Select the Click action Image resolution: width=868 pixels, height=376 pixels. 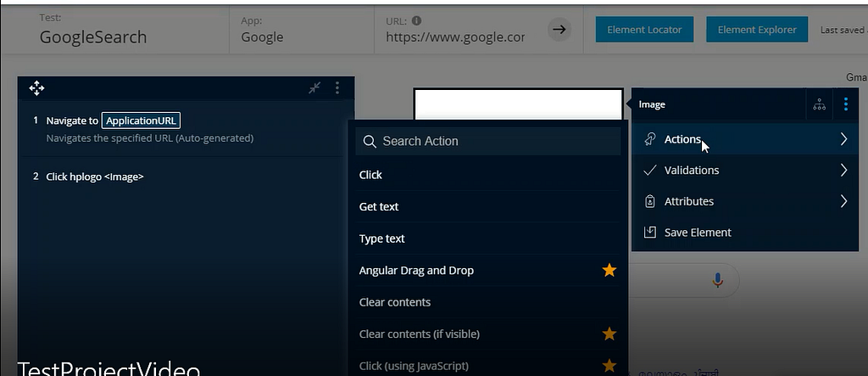click(x=487, y=175)
